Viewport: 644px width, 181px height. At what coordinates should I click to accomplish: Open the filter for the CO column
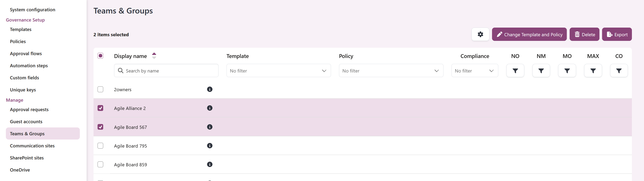click(619, 70)
